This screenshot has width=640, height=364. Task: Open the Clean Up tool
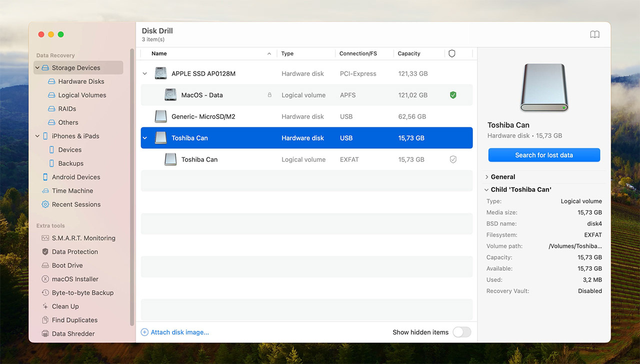(65, 306)
